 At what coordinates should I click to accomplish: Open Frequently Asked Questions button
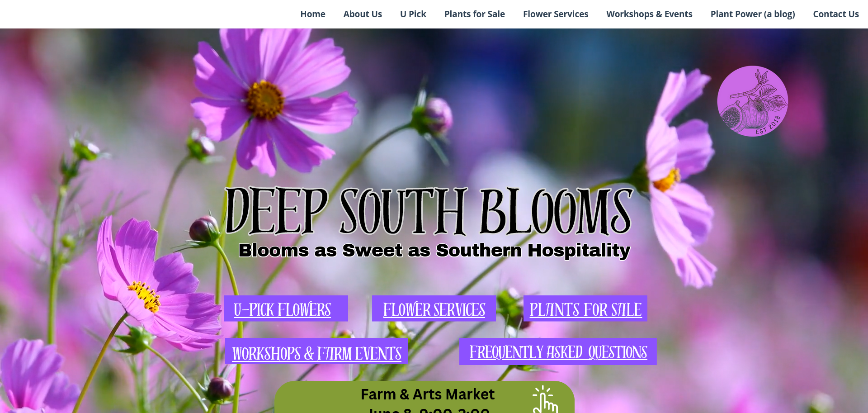coord(558,351)
